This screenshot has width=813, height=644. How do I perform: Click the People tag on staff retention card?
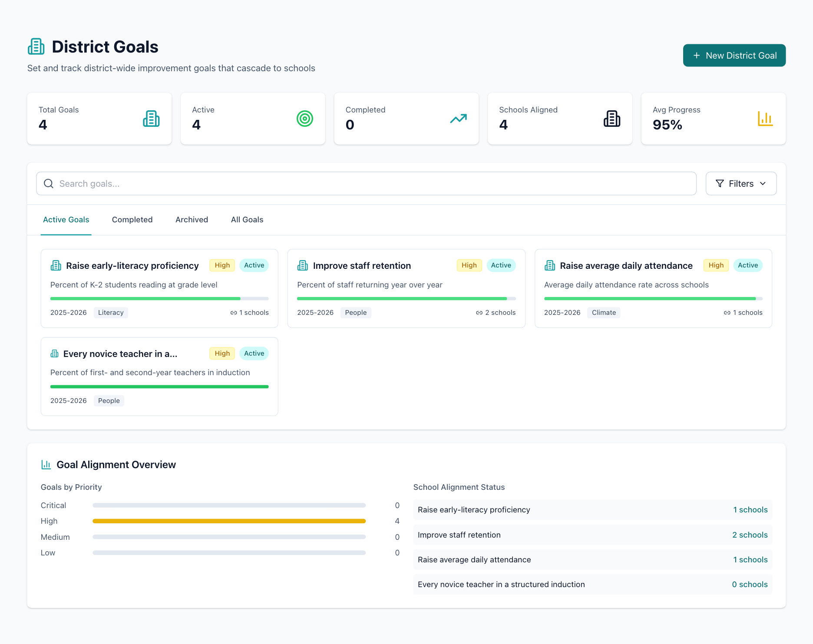click(x=356, y=313)
